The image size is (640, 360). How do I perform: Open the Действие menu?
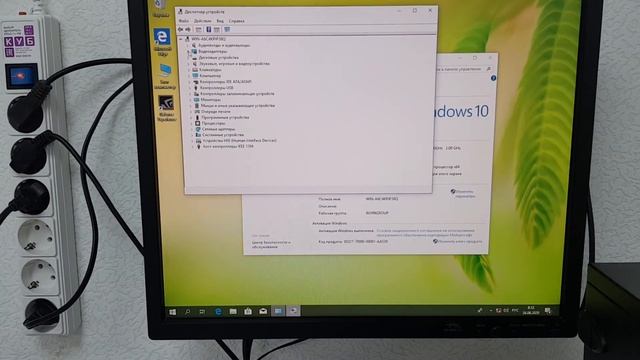pyautogui.click(x=202, y=21)
